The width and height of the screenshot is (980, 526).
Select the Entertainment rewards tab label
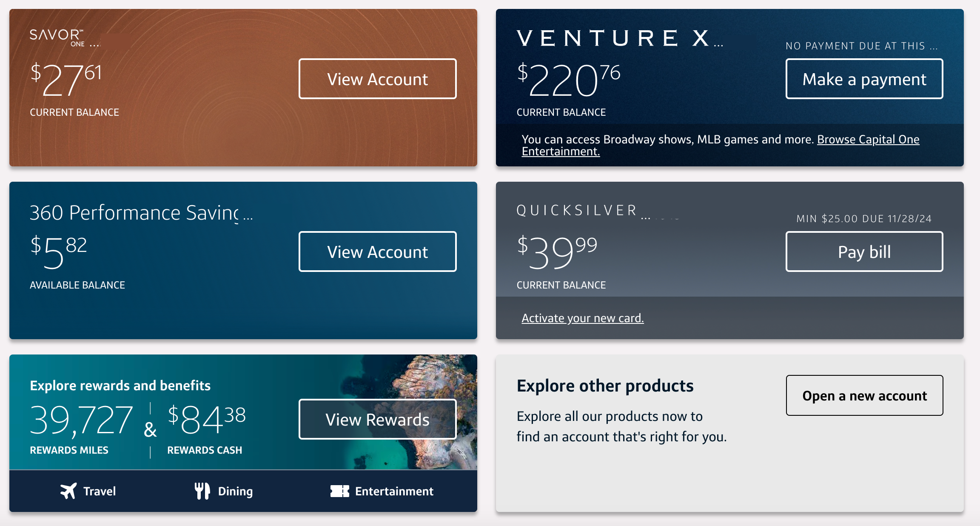[394, 491]
